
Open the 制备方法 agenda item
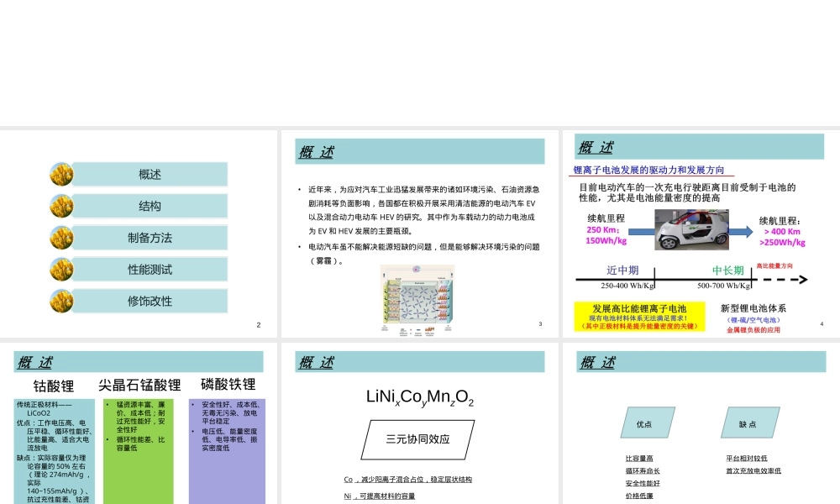150,238
